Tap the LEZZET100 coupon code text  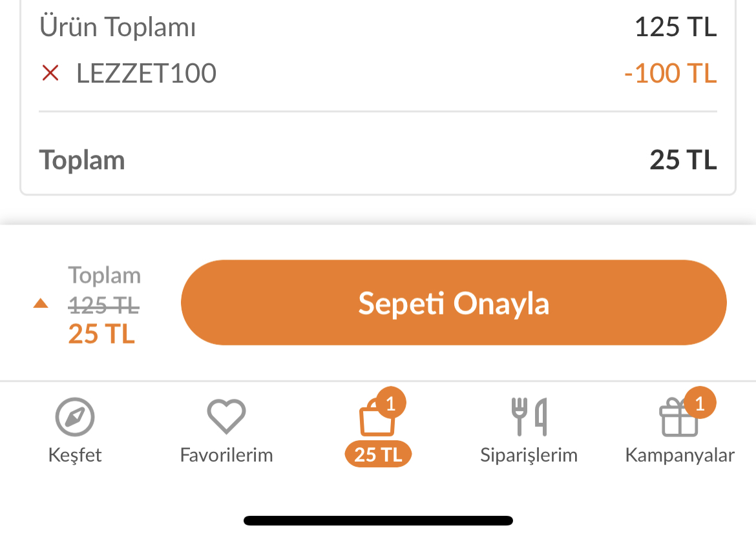click(x=146, y=74)
